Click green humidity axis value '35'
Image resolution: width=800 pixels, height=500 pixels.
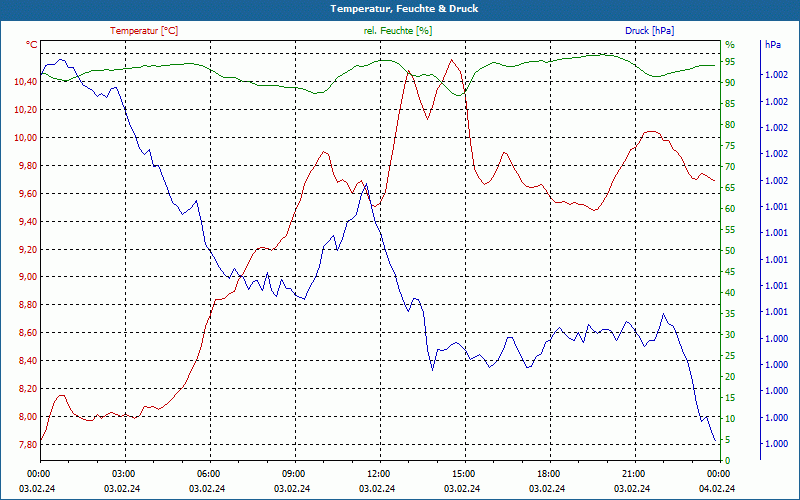730,314
